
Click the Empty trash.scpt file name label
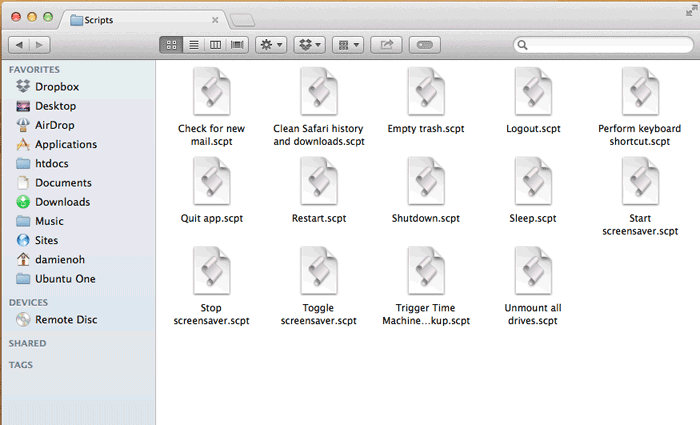pyautogui.click(x=426, y=129)
